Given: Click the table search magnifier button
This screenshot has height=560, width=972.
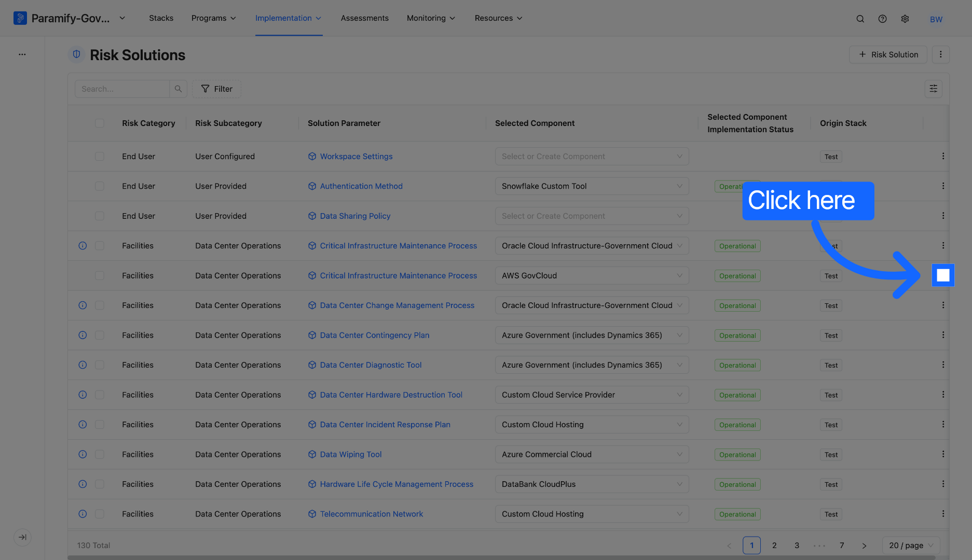Looking at the screenshot, I should click(178, 89).
